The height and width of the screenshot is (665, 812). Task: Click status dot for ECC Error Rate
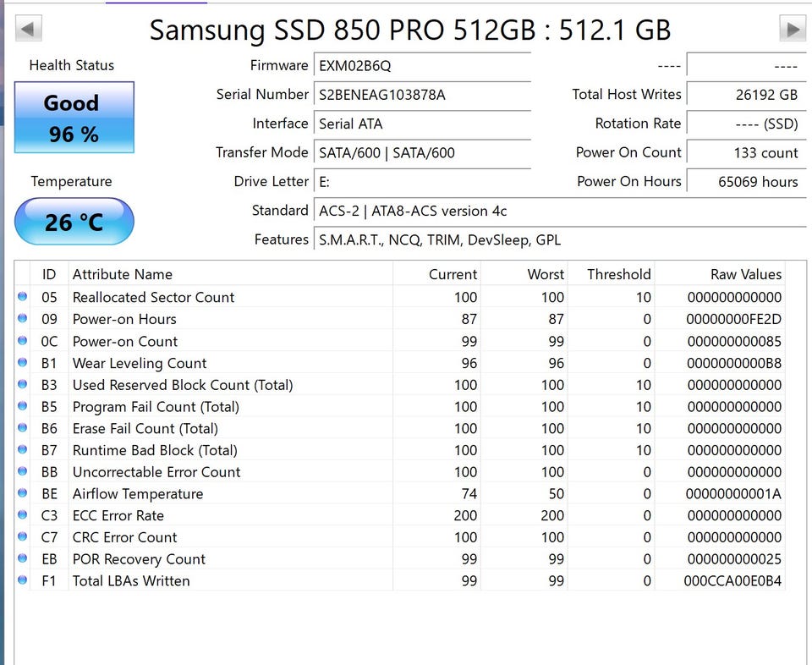click(x=22, y=514)
